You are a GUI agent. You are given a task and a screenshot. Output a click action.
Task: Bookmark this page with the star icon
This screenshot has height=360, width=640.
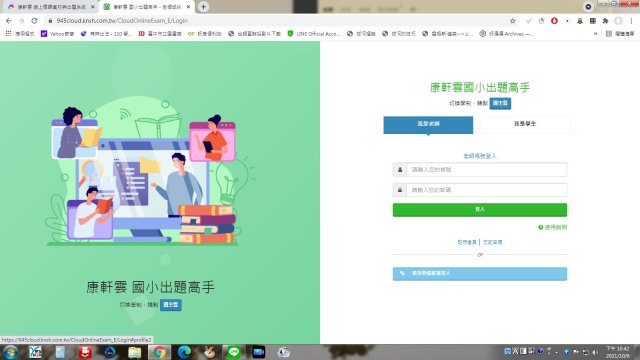coord(513,21)
